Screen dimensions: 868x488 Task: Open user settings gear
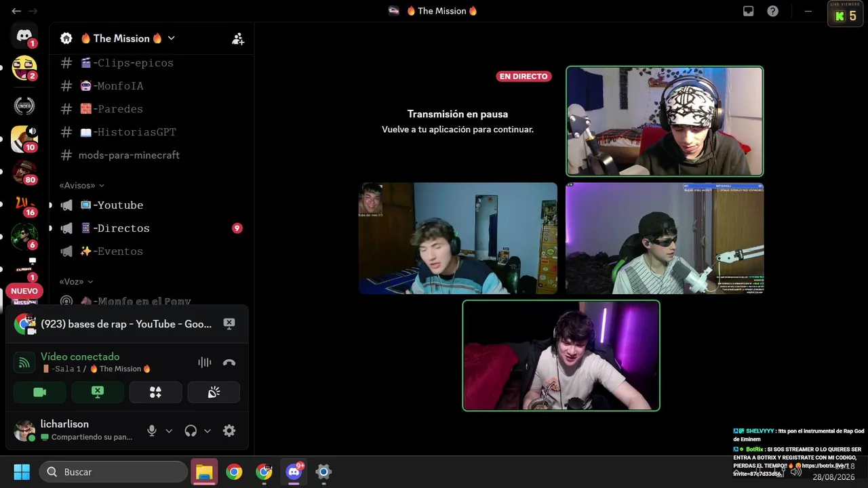pos(229,430)
